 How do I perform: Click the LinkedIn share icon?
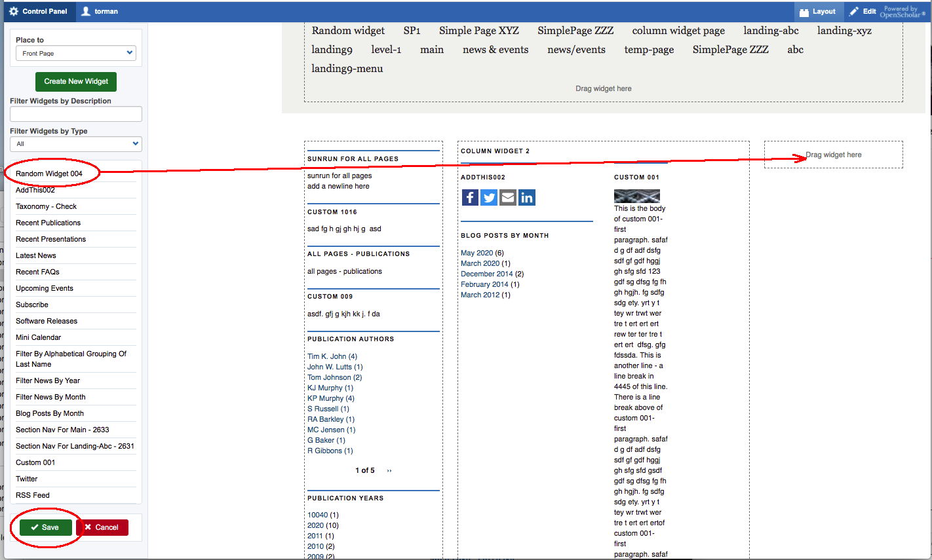tap(527, 197)
